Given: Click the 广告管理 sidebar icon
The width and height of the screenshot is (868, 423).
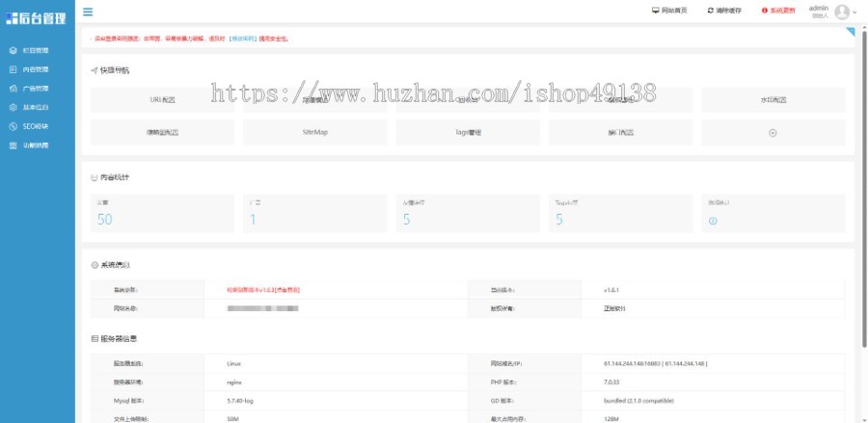Looking at the screenshot, I should (14, 89).
